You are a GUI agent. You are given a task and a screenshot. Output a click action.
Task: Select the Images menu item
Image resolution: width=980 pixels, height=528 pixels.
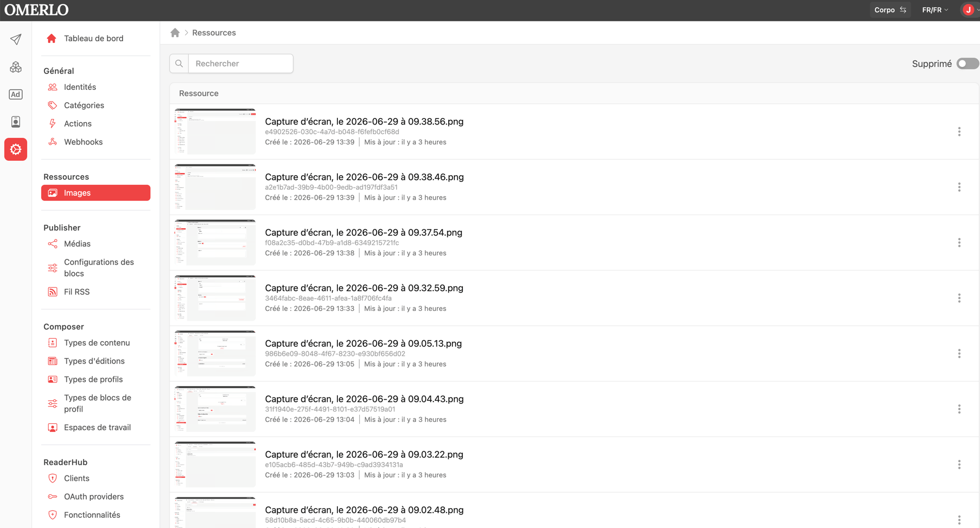click(96, 193)
